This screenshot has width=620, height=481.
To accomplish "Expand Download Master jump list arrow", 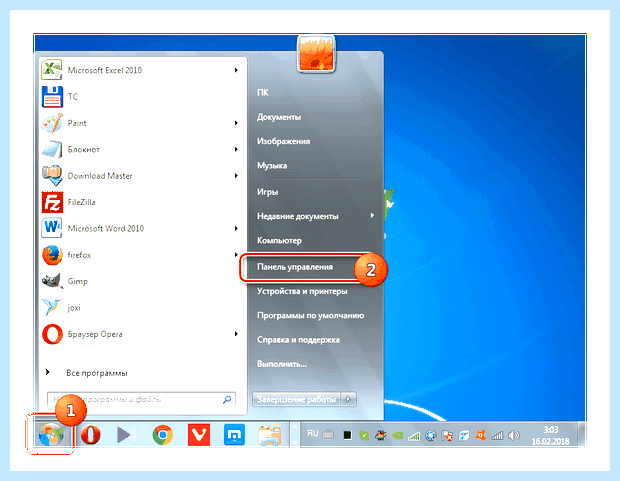I will [x=236, y=176].
